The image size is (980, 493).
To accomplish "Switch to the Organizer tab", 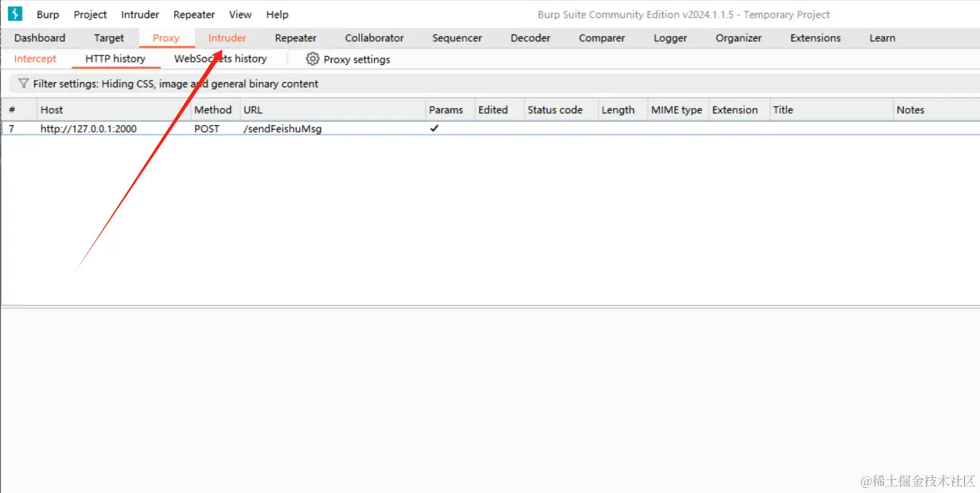I will coord(738,38).
